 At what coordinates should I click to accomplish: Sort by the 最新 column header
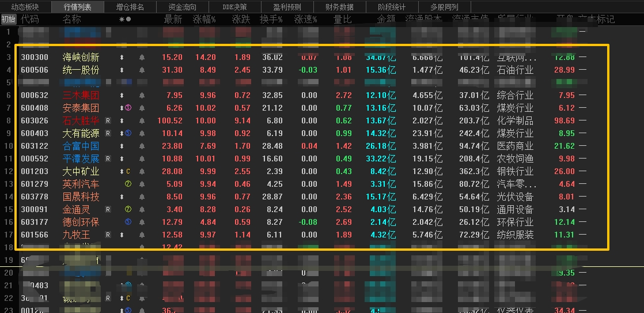point(173,19)
